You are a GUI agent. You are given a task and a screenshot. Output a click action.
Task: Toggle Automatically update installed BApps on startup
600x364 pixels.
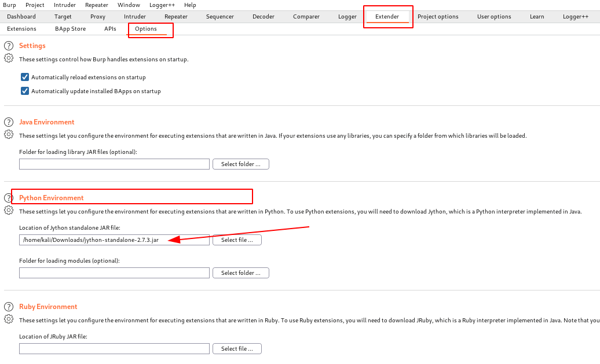tap(25, 91)
